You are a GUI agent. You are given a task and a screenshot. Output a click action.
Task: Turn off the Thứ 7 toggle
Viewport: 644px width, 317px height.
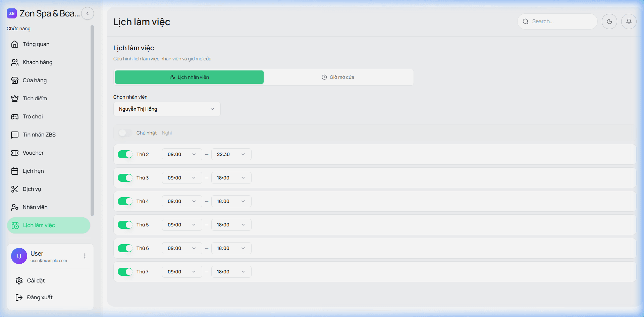(x=125, y=272)
